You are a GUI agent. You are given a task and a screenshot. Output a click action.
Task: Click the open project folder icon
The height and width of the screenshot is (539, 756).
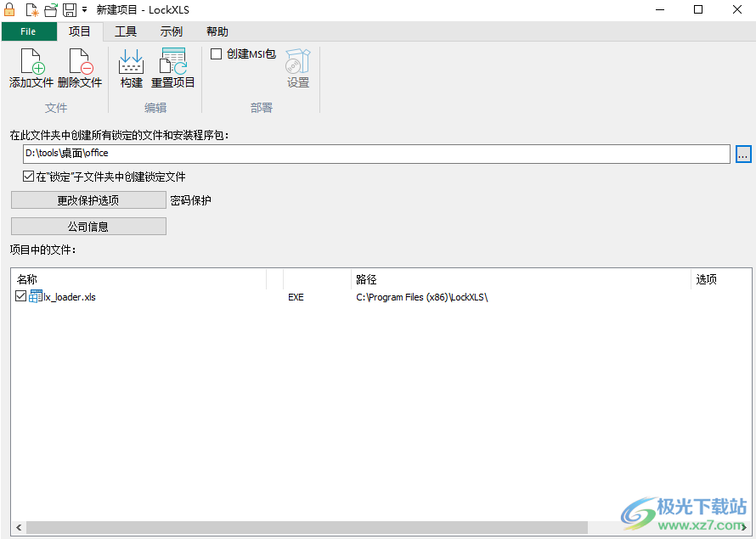tap(51, 9)
